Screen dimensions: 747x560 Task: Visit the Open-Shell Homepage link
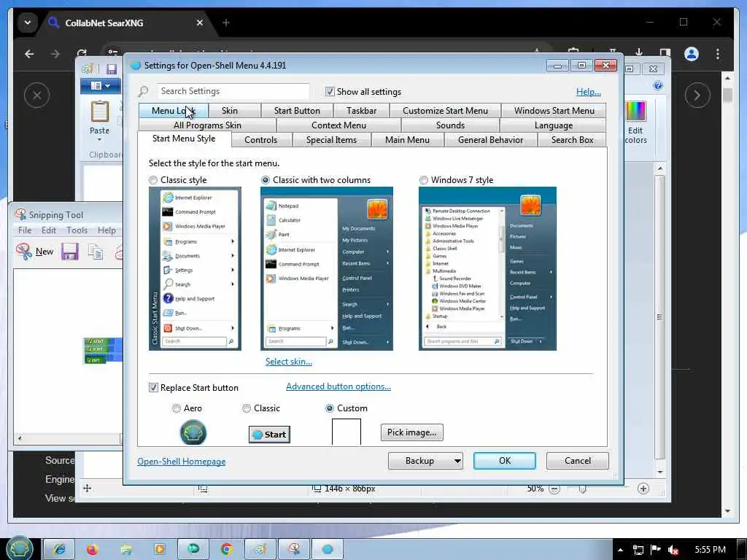tap(182, 462)
